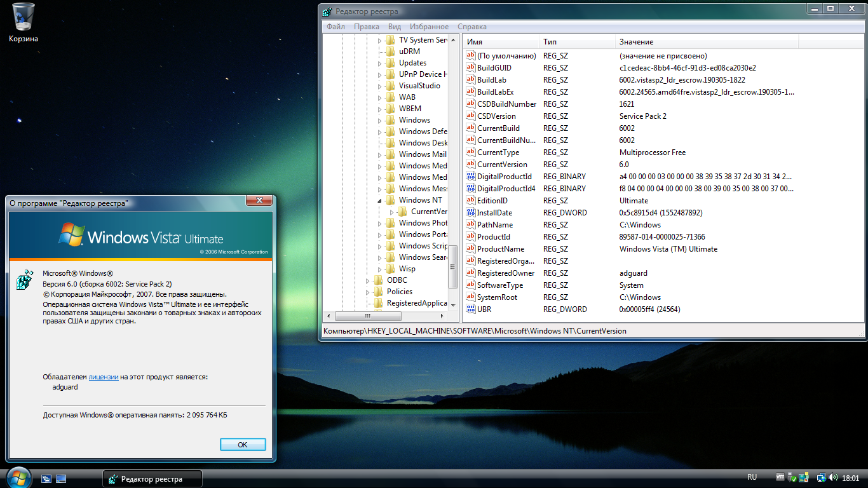Click OK in the About dialog
Viewport: 868px width, 488px height.
[243, 445]
